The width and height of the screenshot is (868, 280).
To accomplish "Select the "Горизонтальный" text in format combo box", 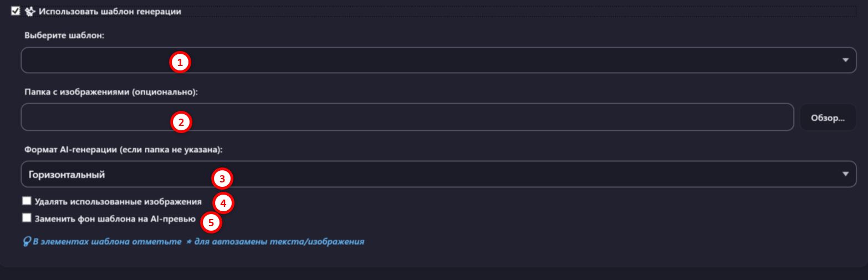I will 67,175.
